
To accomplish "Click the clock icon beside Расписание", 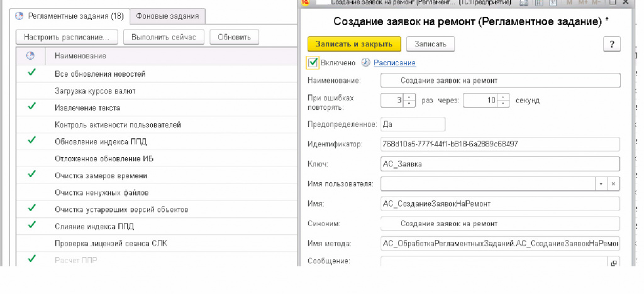I will [365, 63].
